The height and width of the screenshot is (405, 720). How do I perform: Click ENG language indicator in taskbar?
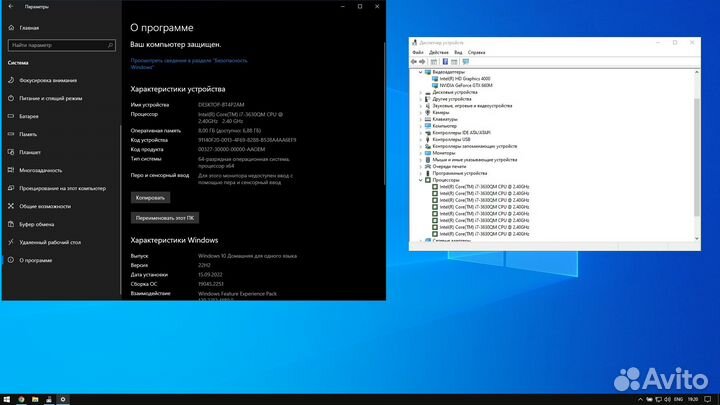pyautogui.click(x=678, y=399)
